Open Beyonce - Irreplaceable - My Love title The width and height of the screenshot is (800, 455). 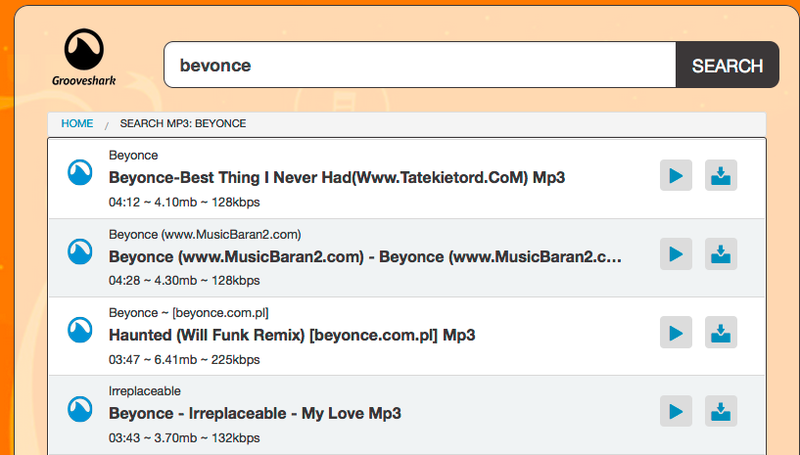[x=255, y=413]
